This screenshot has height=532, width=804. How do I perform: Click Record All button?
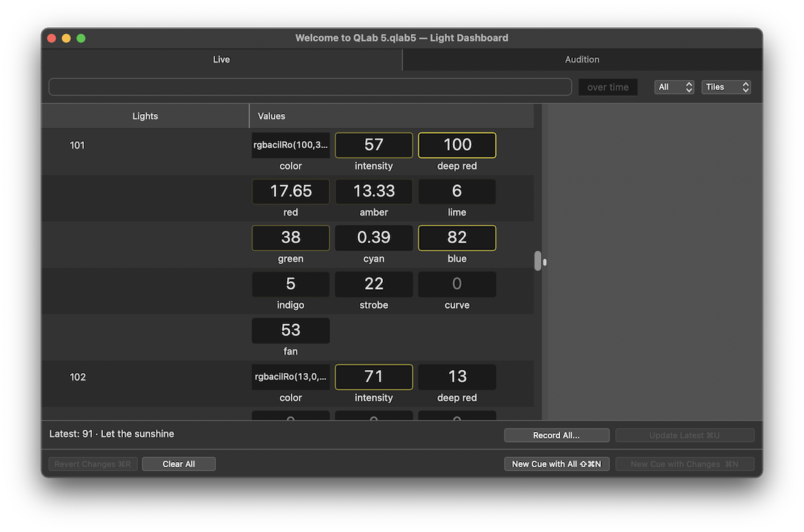pos(556,436)
